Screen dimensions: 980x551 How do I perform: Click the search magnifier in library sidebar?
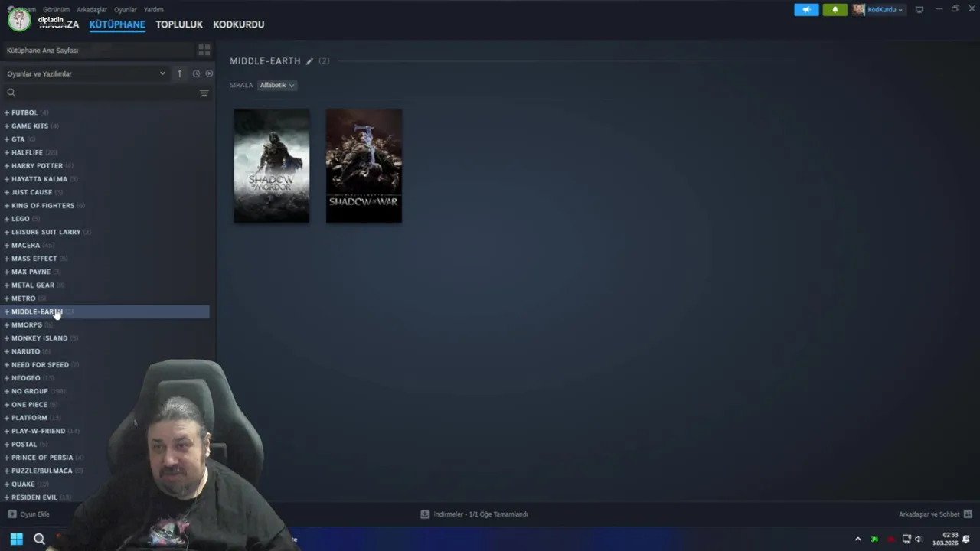coord(11,93)
